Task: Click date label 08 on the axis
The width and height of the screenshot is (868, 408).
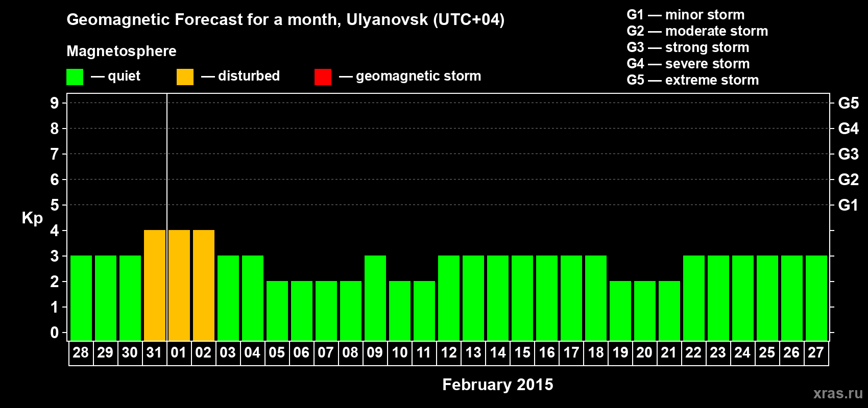Action: click(350, 353)
